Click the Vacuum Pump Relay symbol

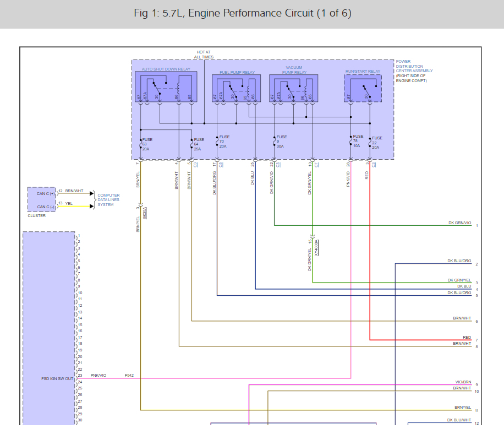click(293, 88)
